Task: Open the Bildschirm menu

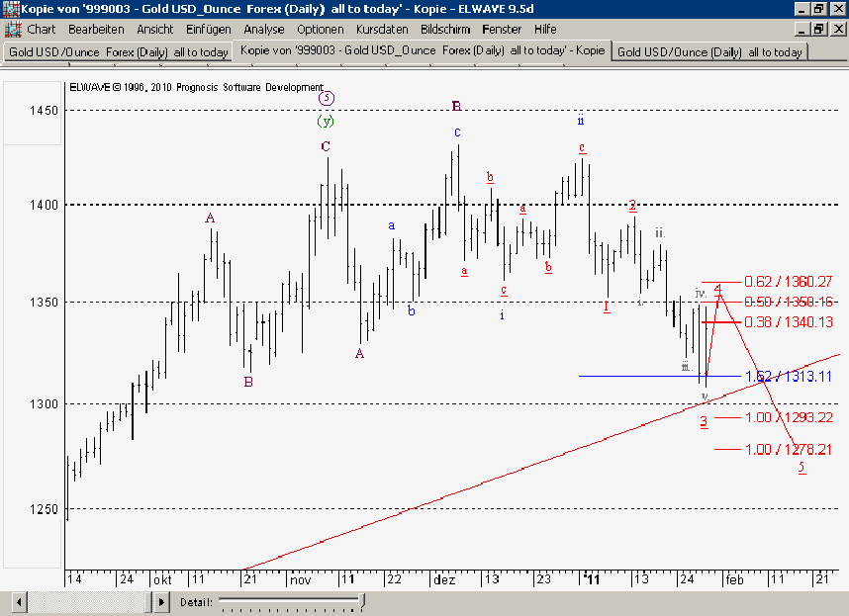Action: coord(445,30)
